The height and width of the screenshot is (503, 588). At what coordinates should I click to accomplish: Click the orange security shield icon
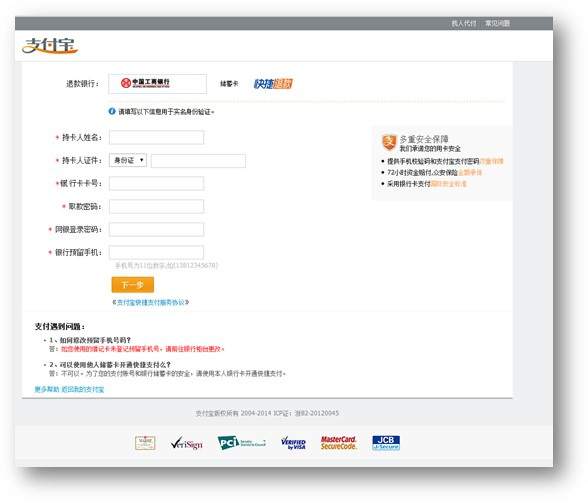(389, 143)
